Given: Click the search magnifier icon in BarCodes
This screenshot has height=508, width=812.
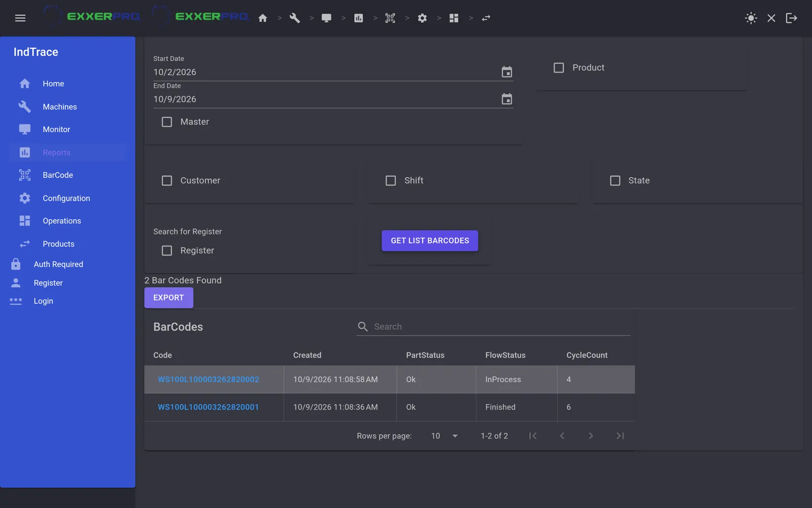Looking at the screenshot, I should coord(362,327).
